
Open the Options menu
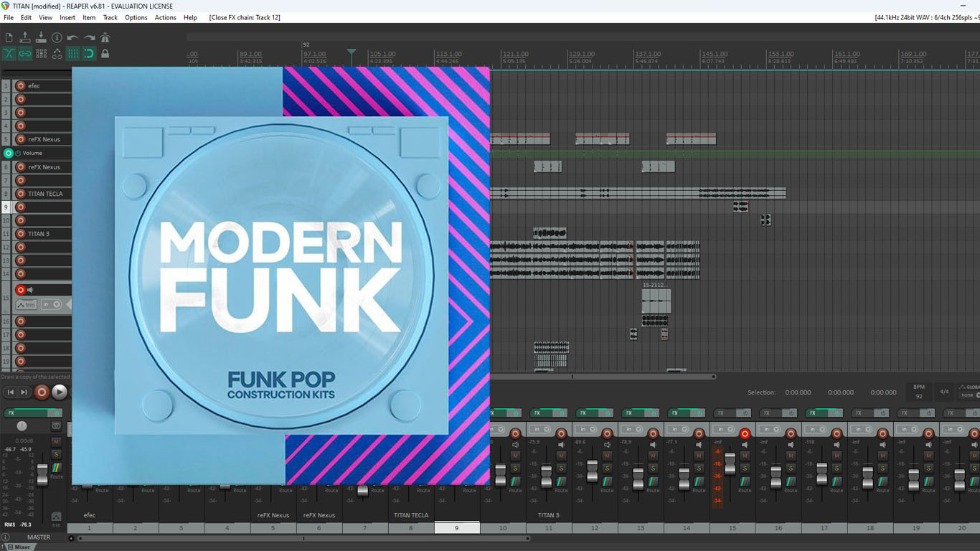136,17
